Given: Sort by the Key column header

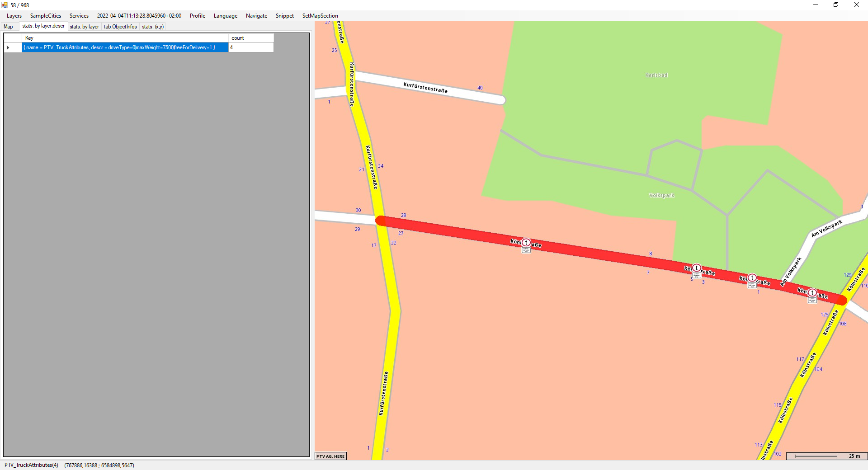Looking at the screenshot, I should (125, 38).
